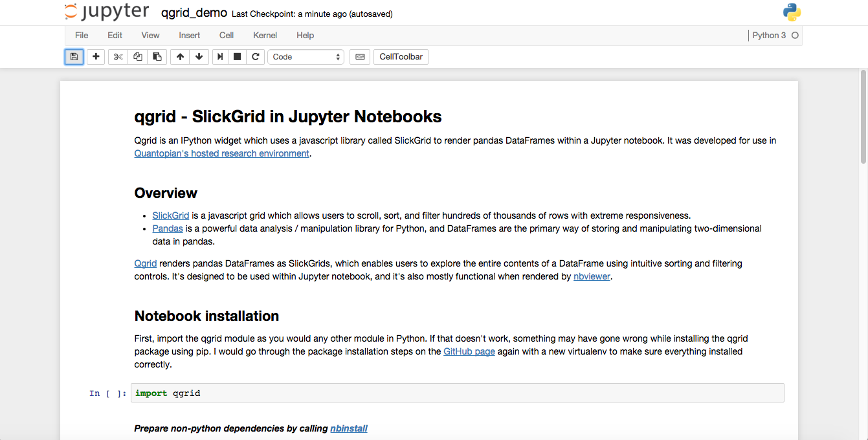Move selected cell up with the arrow icon
The image size is (868, 440).
[x=180, y=57]
